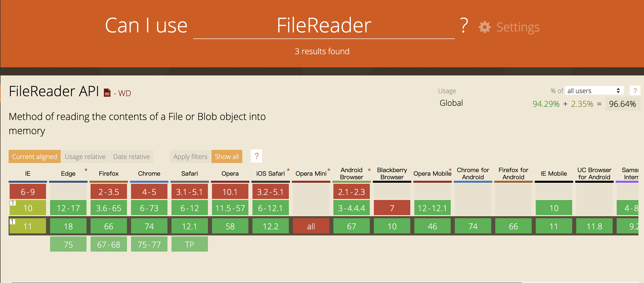Click the asterisk next to Edge header

[x=86, y=170]
